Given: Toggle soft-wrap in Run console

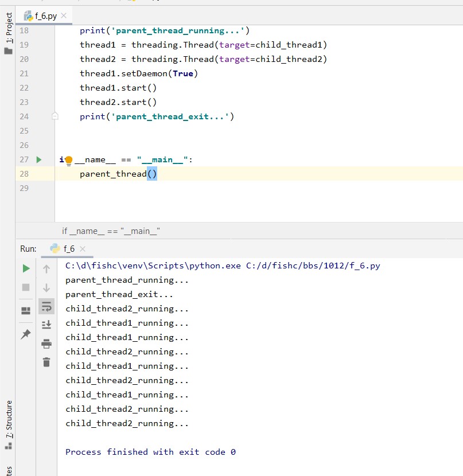Looking at the screenshot, I should point(46,306).
